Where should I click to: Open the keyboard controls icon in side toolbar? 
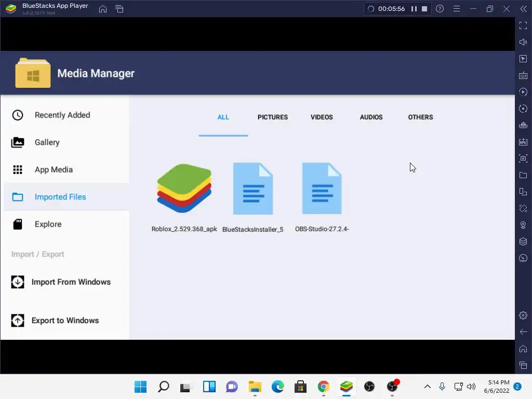point(523,75)
